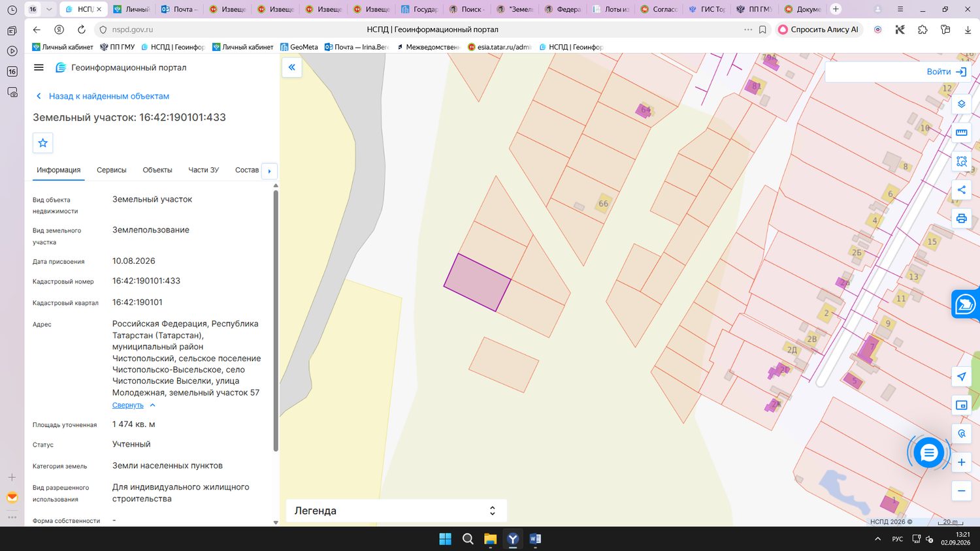
Task: Expand the Легенда map legend
Action: 397,511
